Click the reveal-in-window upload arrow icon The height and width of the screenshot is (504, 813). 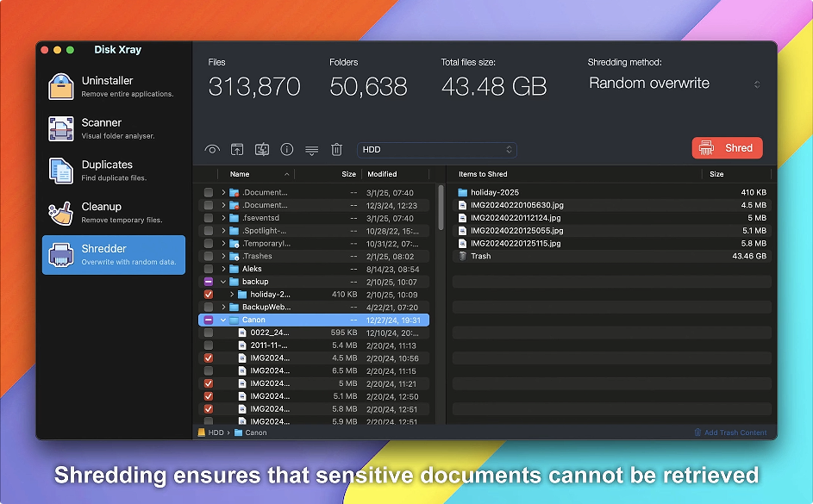coord(237,150)
